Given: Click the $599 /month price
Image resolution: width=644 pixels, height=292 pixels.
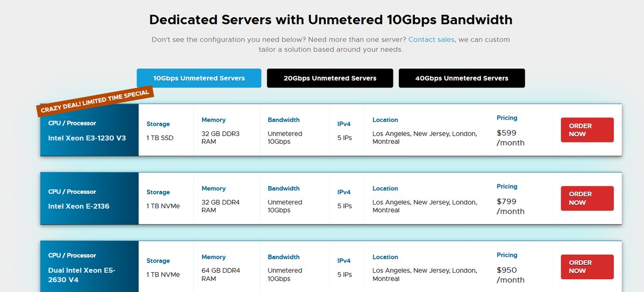Looking at the screenshot, I should click(x=510, y=138).
